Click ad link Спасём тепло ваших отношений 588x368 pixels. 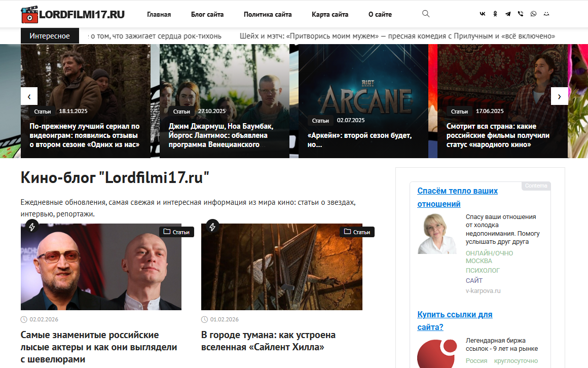click(458, 197)
